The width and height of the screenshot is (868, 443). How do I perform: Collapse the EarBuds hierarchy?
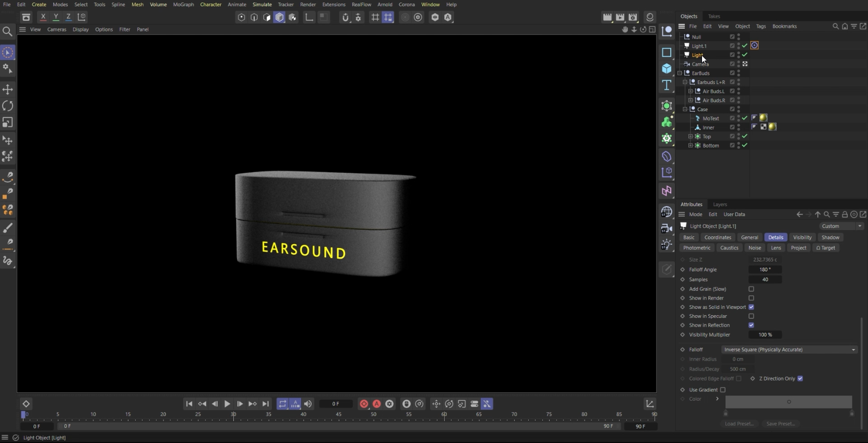680,73
